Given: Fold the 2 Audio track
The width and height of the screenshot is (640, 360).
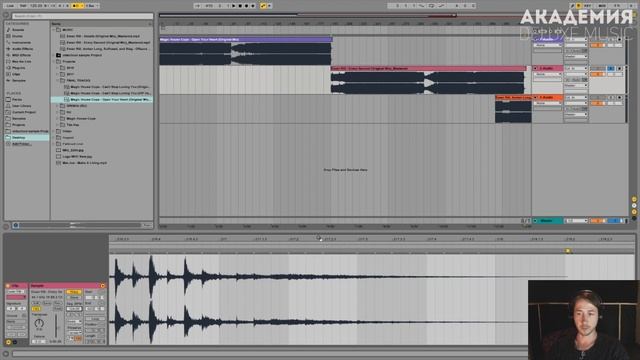Looking at the screenshot, I should pos(535,69).
